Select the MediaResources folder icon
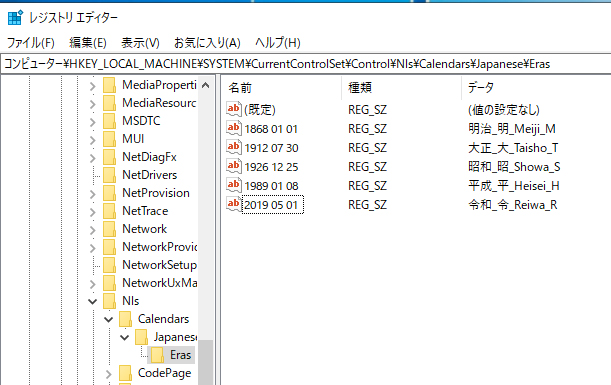This screenshot has height=385, width=611. pyautogui.click(x=109, y=103)
